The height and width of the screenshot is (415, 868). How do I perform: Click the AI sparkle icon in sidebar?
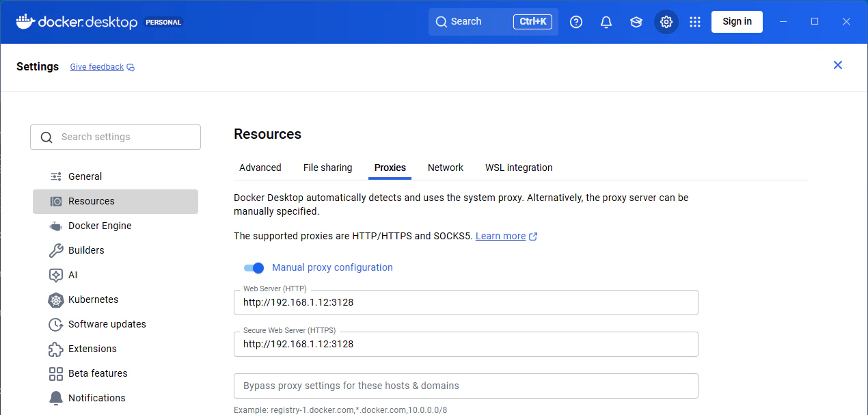[56, 275]
